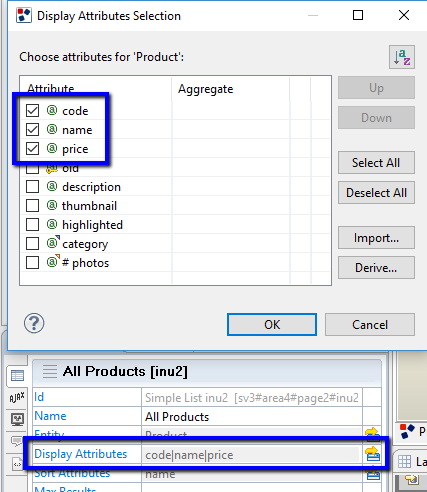This screenshot has width=427, height=492.
Task: Click the Derive... button
Action: click(376, 268)
